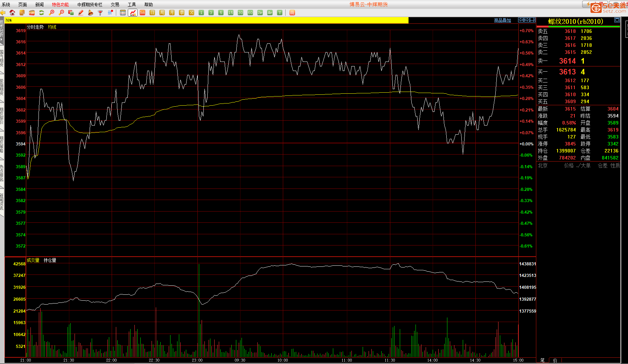
Task: Switch to 期权报价 sidebar tab
Action: (x=2, y=116)
